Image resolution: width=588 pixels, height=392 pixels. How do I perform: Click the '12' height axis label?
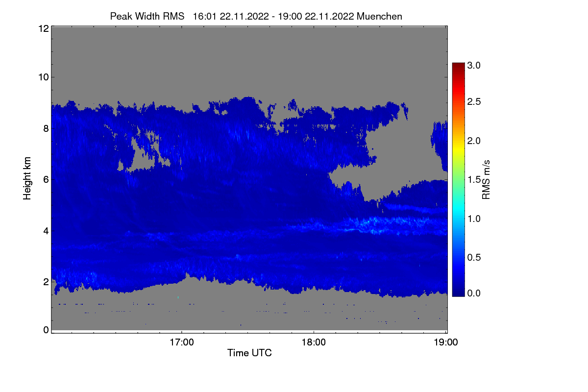43,28
